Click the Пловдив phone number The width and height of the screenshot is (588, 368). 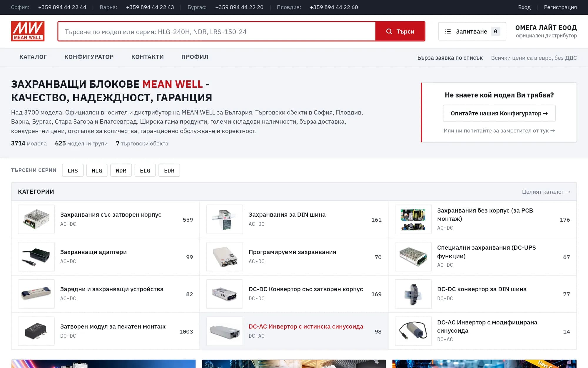[x=334, y=7]
